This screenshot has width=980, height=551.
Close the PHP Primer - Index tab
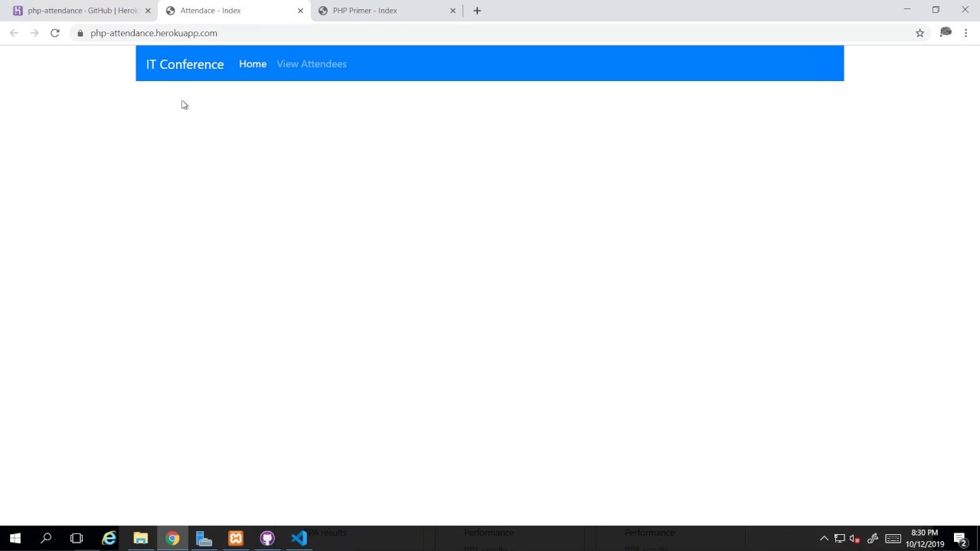pyautogui.click(x=452, y=11)
